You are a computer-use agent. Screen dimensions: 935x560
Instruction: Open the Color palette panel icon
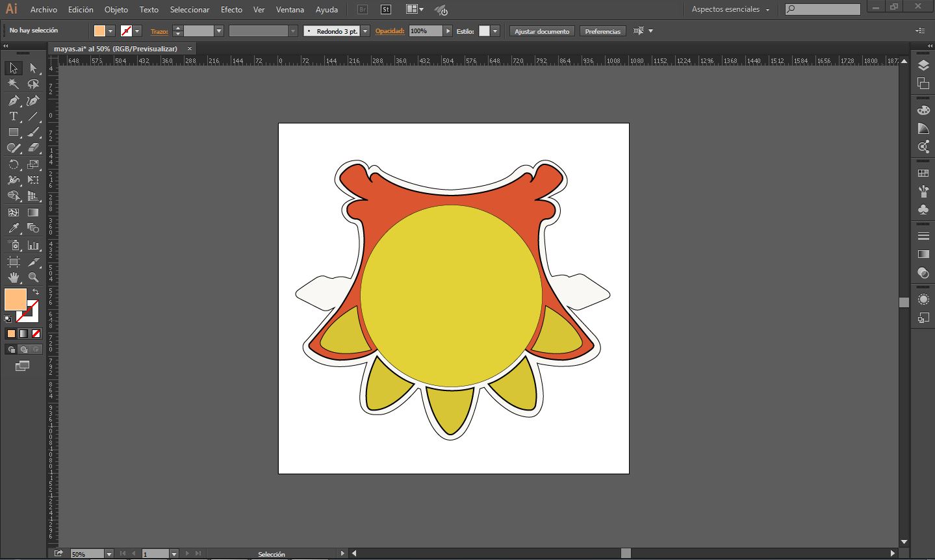pyautogui.click(x=923, y=110)
